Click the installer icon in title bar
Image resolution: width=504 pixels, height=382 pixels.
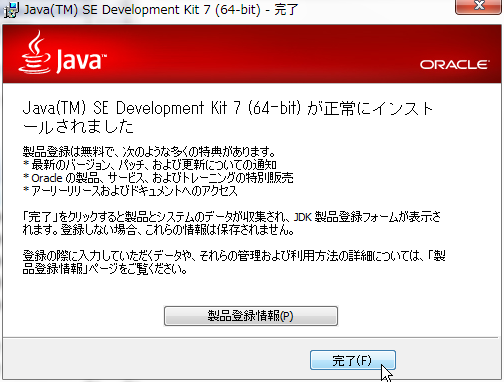coord(11,10)
